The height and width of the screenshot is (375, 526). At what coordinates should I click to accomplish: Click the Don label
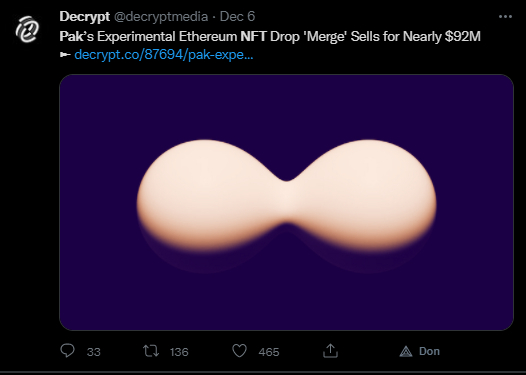coord(429,351)
